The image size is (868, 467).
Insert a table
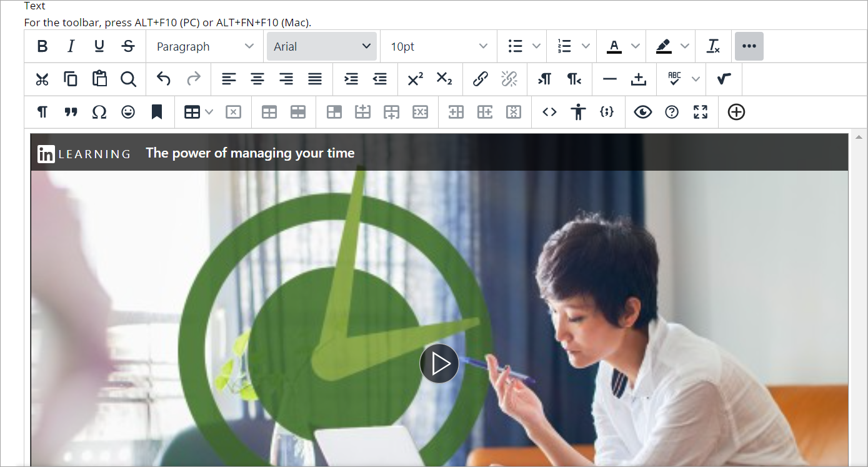(x=192, y=112)
